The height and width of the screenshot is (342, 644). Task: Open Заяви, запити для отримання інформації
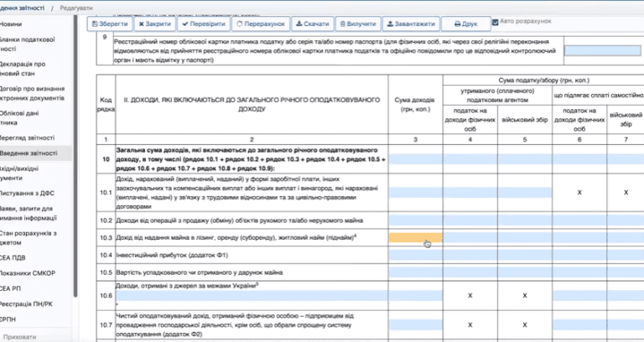pyautogui.click(x=28, y=214)
